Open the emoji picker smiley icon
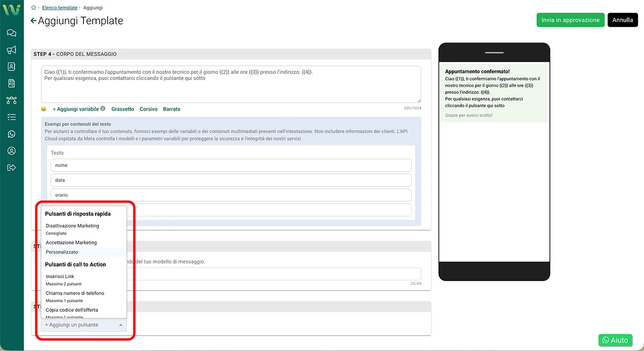The width and height of the screenshot is (644, 351). [44, 109]
